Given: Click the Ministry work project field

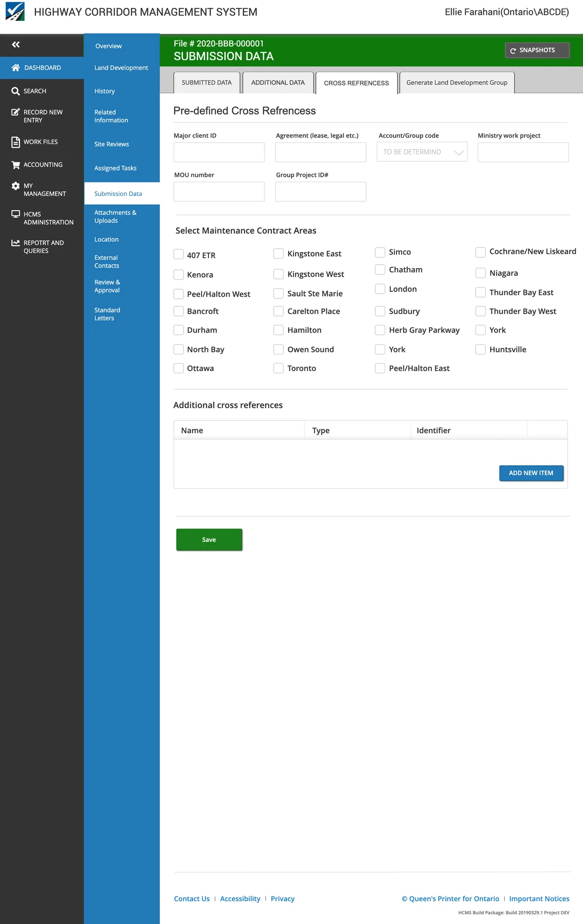Looking at the screenshot, I should point(523,152).
